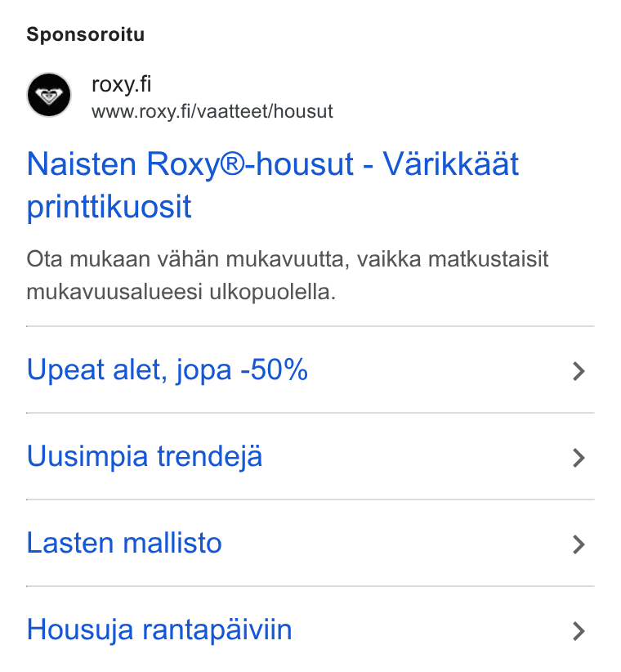Click the word mallisto in the third sitelink

[x=172, y=543]
